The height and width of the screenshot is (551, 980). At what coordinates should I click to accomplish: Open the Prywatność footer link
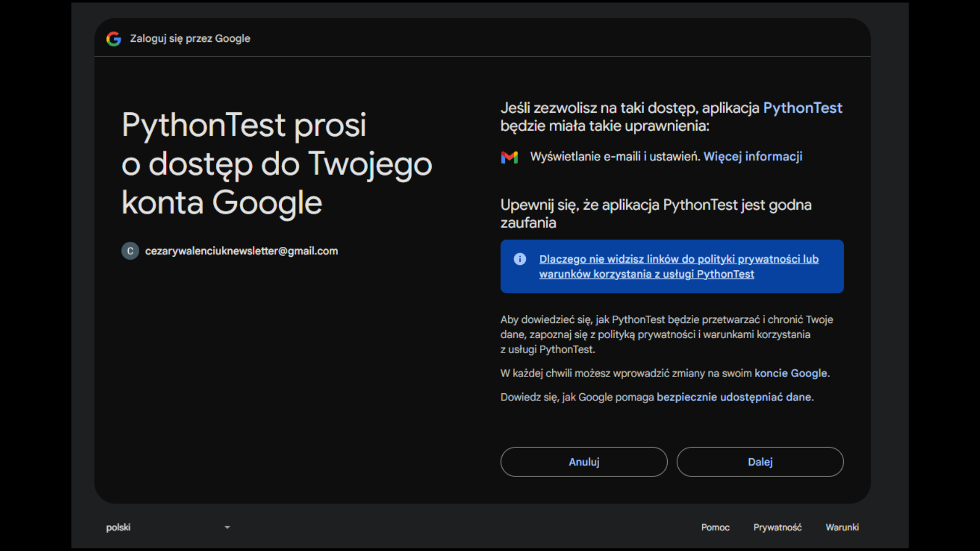(x=777, y=528)
